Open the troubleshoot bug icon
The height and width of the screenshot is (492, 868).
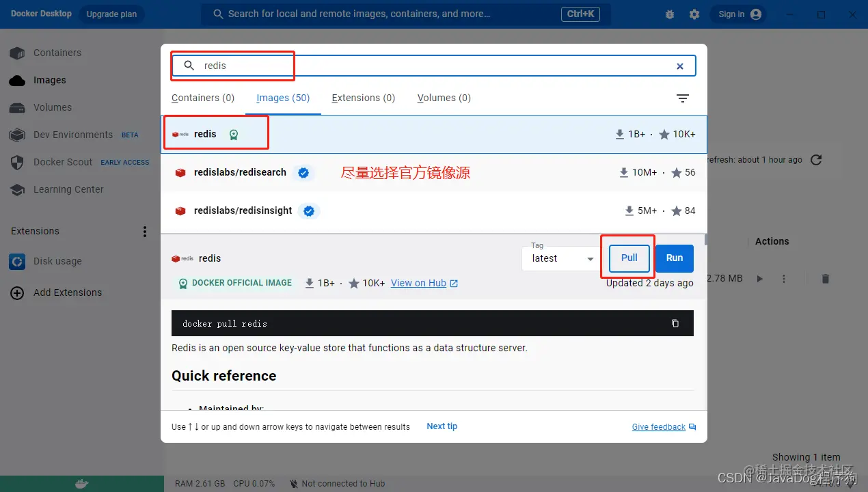click(669, 14)
